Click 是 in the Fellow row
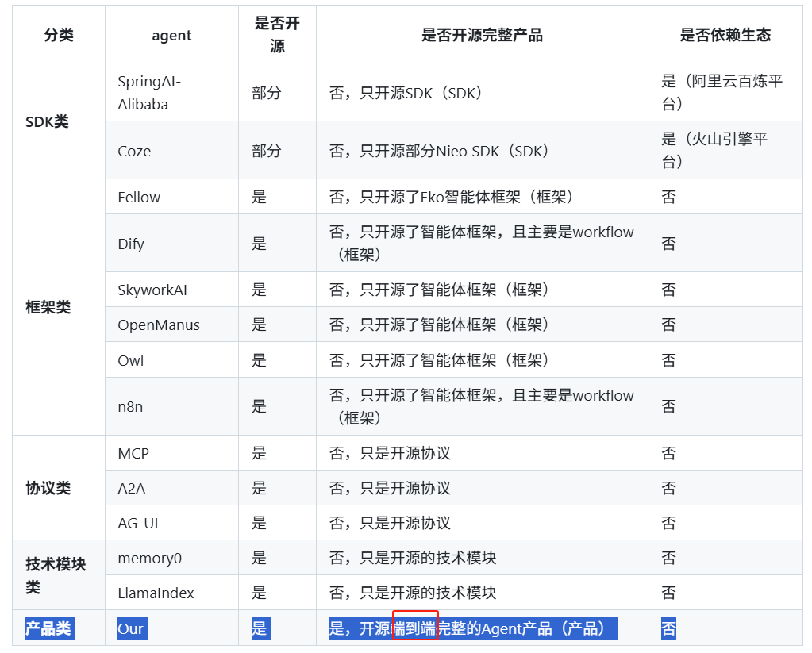 tap(259, 197)
